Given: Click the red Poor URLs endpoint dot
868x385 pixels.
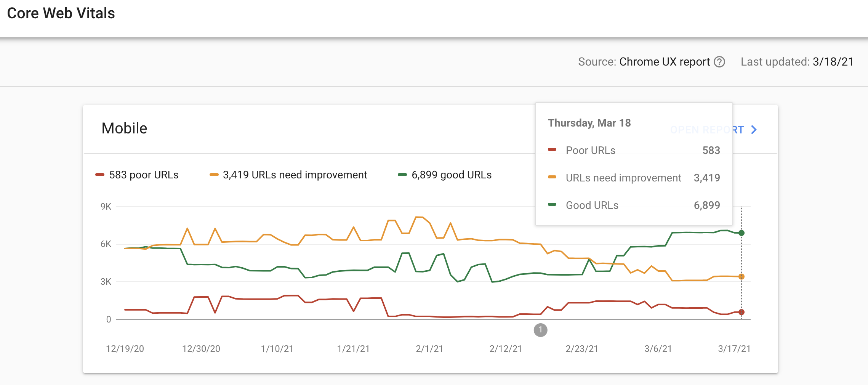Looking at the screenshot, I should coord(741,312).
